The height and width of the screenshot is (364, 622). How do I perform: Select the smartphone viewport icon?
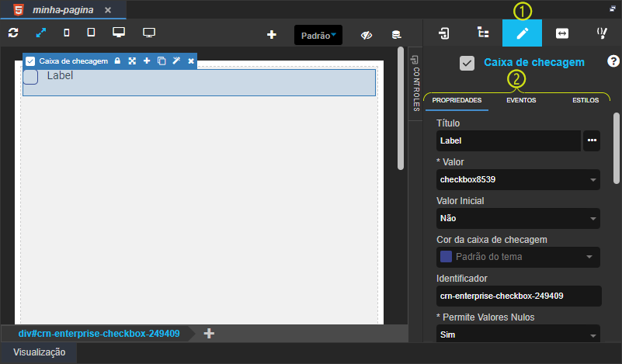(x=67, y=33)
